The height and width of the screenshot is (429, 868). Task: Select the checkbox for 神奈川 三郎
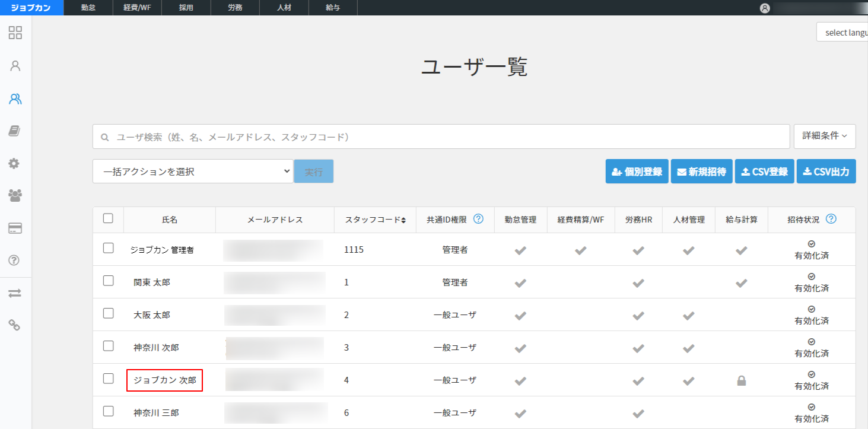pyautogui.click(x=108, y=411)
